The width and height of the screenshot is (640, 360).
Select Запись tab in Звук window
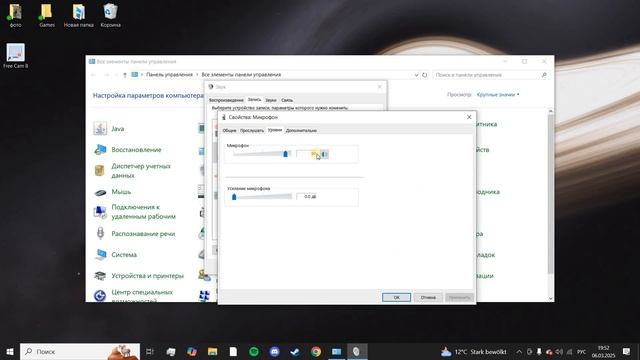[254, 100]
